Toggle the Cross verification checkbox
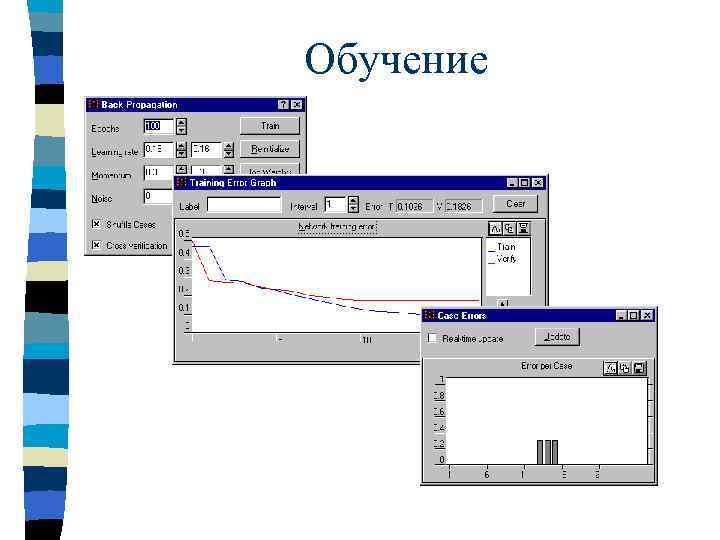 tap(96, 245)
